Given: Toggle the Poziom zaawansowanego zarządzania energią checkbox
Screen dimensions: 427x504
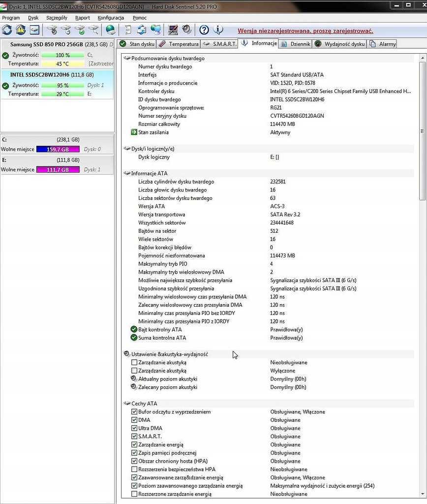Looking at the screenshot, I should pos(134,486).
